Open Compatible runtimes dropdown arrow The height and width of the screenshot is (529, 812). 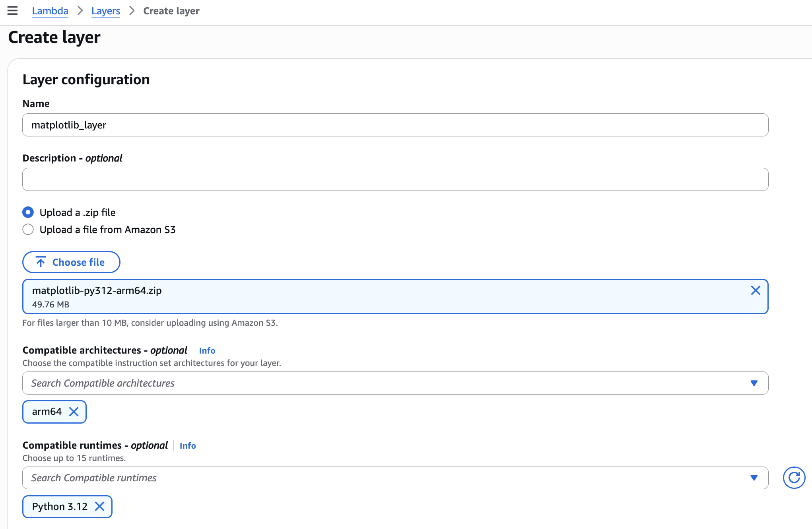754,478
